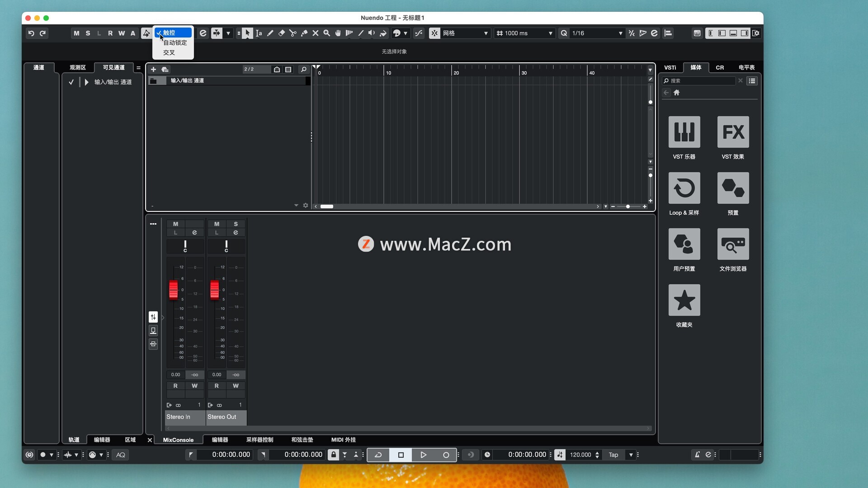This screenshot has width=868, height=488.
Task: Open Loop & 采样 media tile
Action: tap(684, 188)
